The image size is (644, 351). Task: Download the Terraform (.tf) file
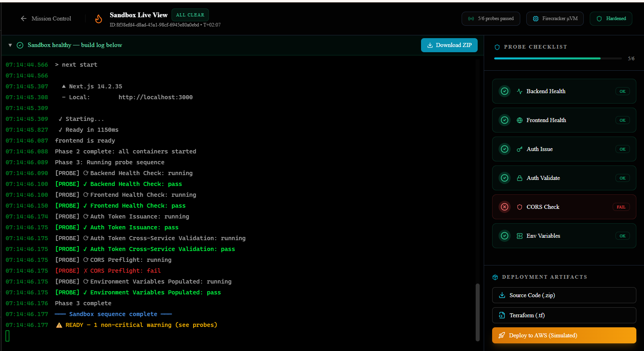tap(564, 315)
